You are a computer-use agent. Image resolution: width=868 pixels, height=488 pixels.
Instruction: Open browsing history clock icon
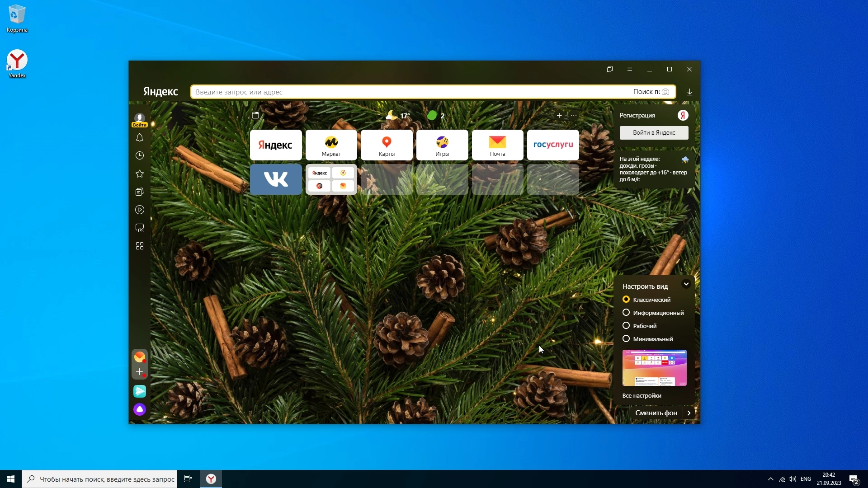tap(140, 156)
